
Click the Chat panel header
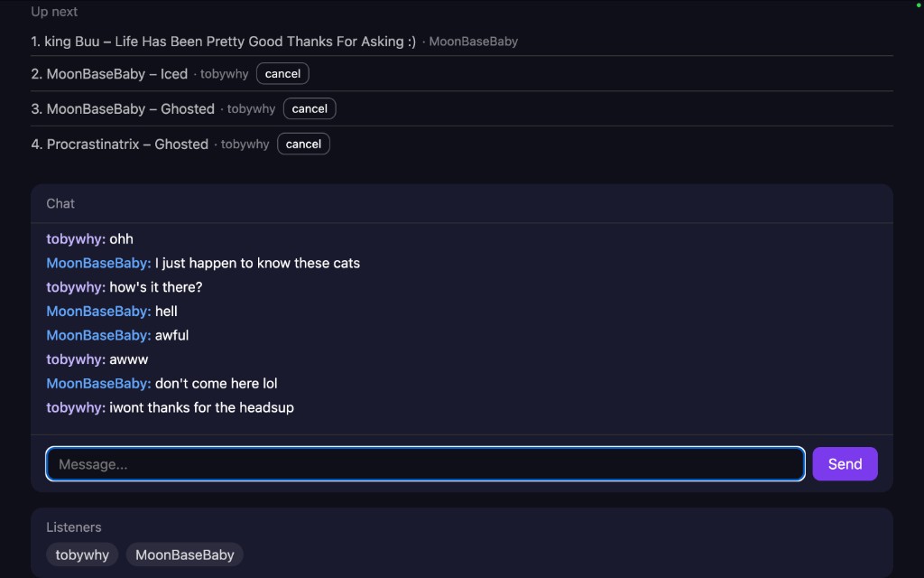pyautogui.click(x=60, y=204)
